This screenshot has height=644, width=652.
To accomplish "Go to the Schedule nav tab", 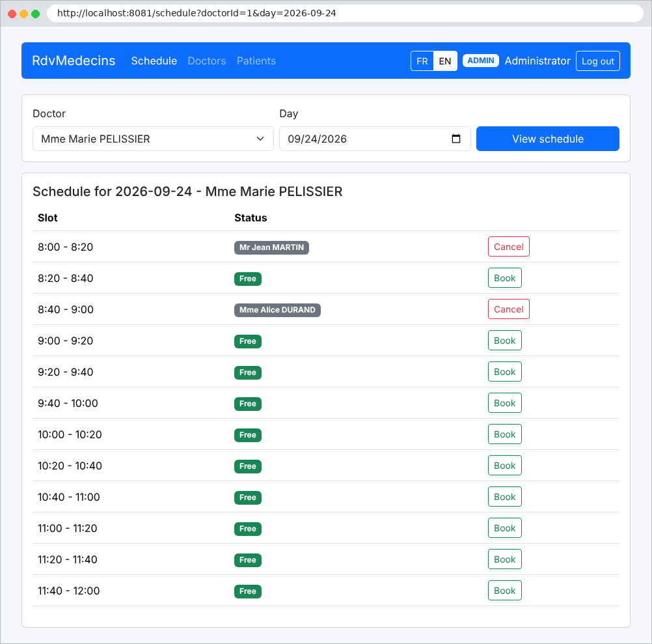I will (x=154, y=61).
